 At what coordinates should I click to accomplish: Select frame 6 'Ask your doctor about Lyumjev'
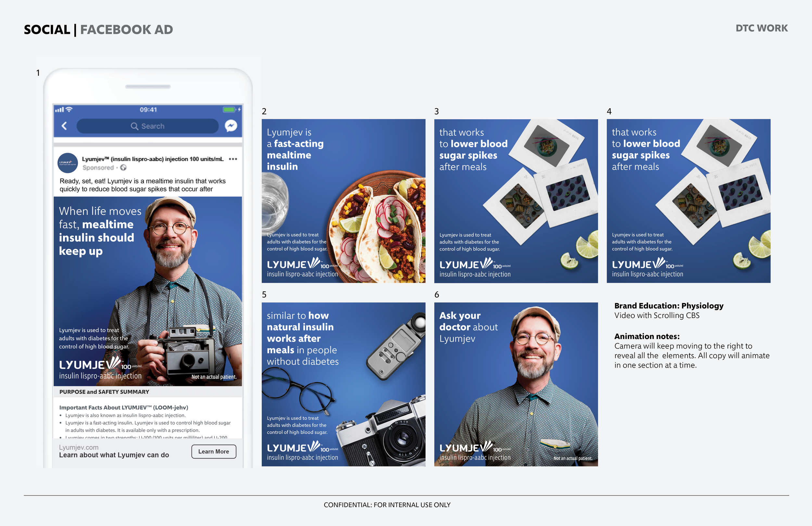(x=516, y=384)
